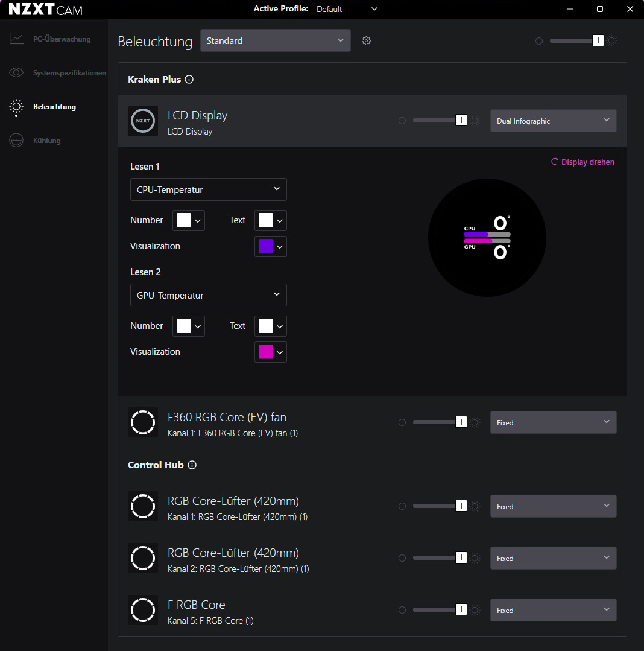This screenshot has height=651, width=644.
Task: Open the Active Profile Default dropdown
Action: 347,9
